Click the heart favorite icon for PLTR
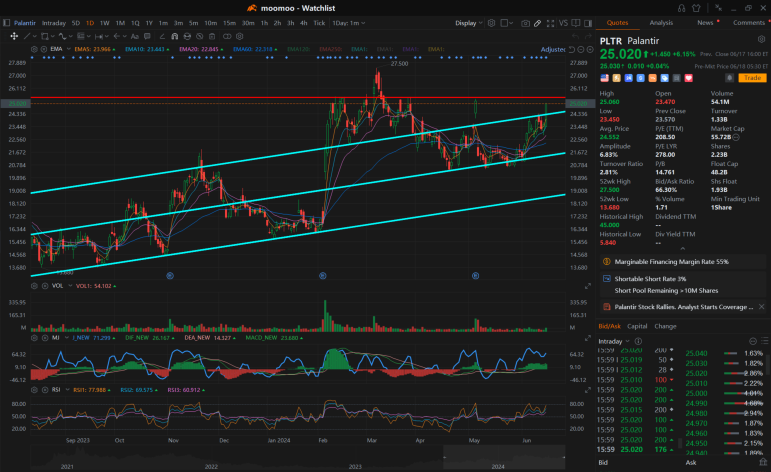 [x=688, y=78]
